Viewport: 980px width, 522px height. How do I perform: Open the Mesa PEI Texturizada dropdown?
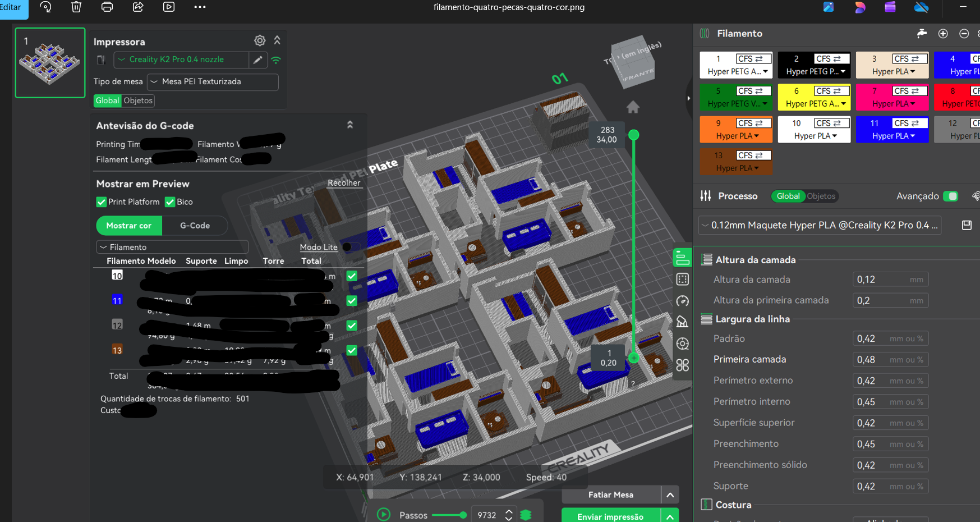click(x=213, y=82)
